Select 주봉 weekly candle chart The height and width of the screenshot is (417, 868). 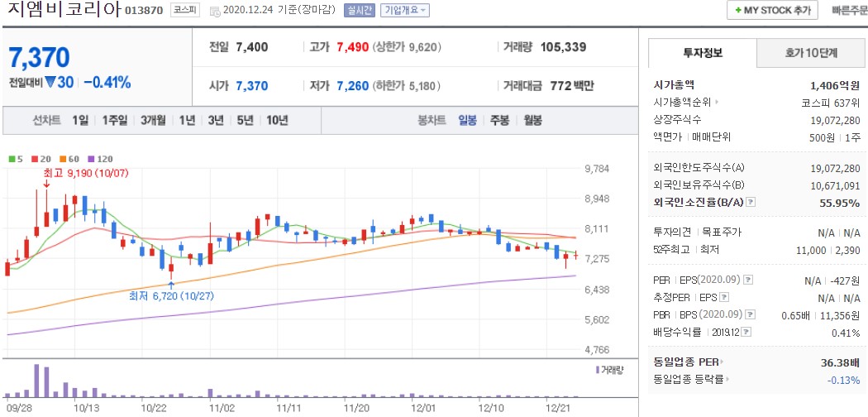(x=500, y=120)
